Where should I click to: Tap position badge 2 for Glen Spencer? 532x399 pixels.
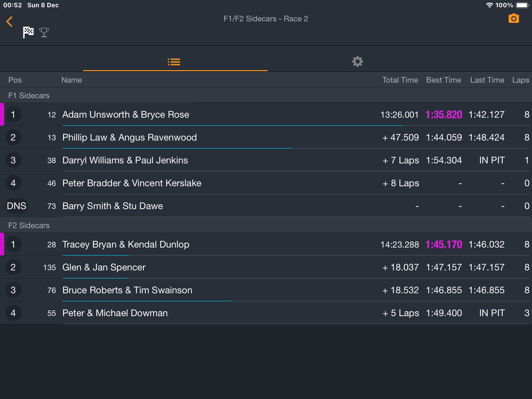(13, 267)
